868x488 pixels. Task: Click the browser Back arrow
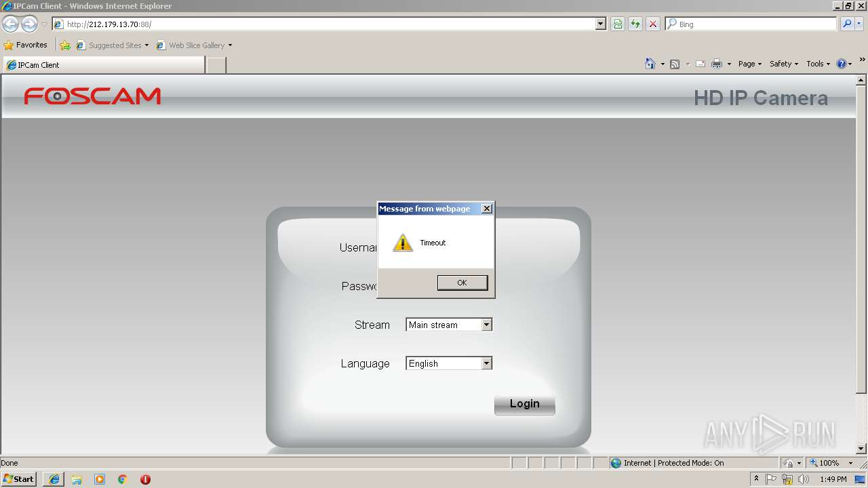click(x=10, y=24)
